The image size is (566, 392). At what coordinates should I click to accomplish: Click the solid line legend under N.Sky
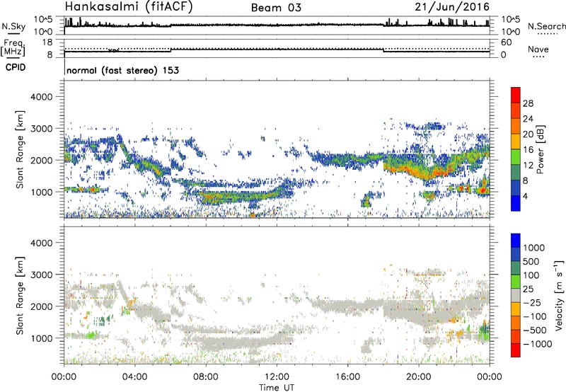(13, 34)
